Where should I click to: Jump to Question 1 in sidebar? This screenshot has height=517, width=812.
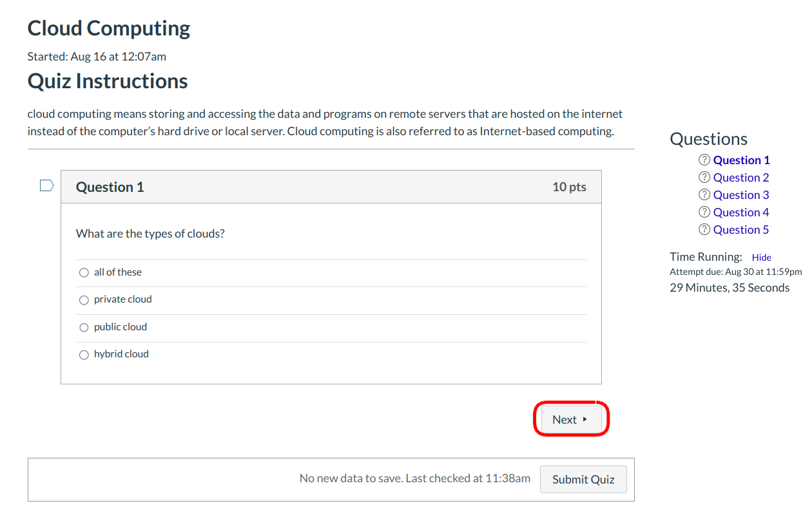pos(741,160)
